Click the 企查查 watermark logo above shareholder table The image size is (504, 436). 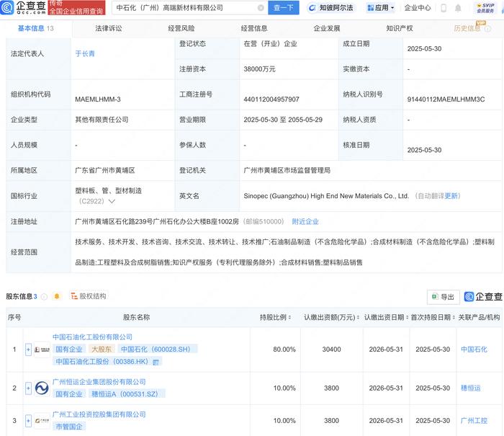[483, 296]
